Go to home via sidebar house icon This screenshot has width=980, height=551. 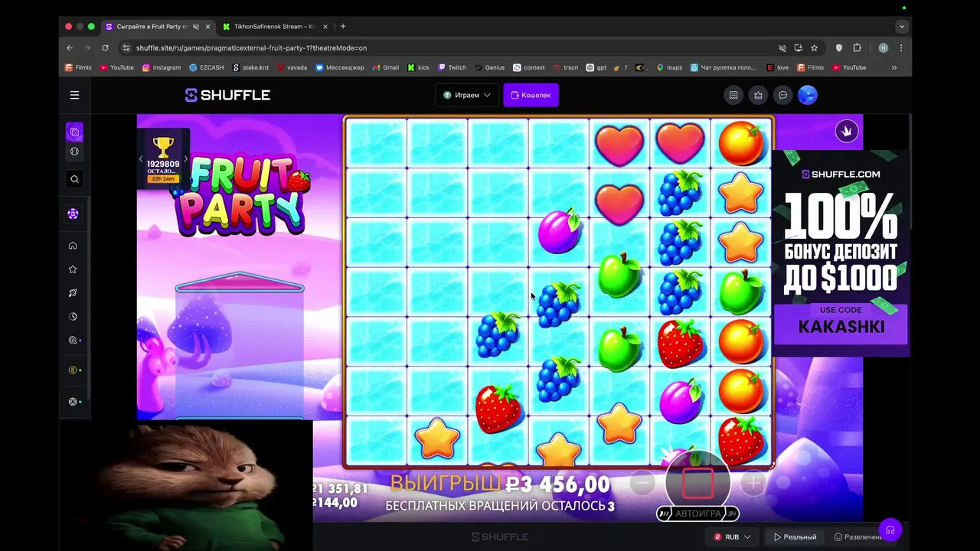(73, 246)
